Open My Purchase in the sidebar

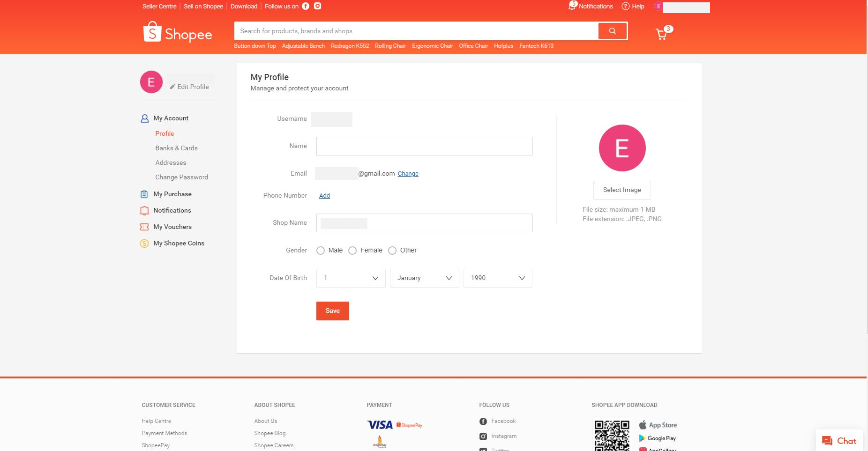(x=172, y=194)
